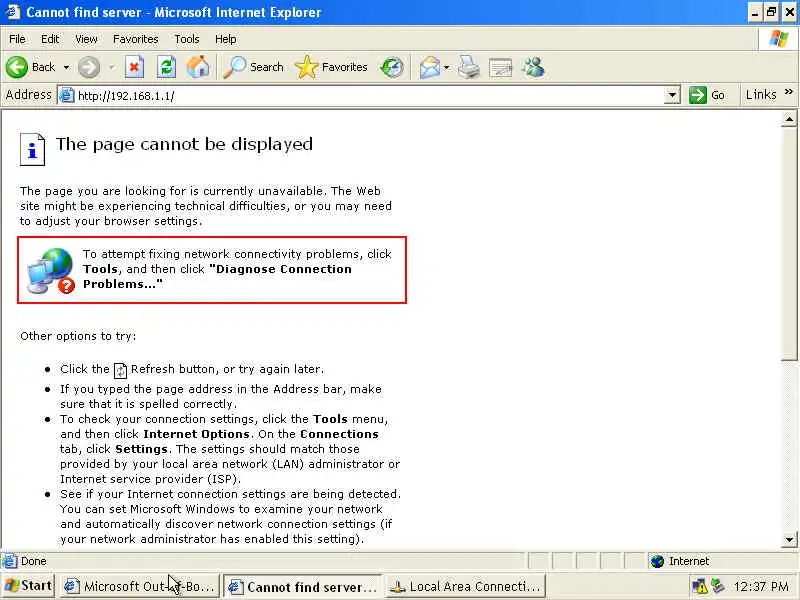The width and height of the screenshot is (800, 600).
Task: Click the Done status bar text
Action: point(34,561)
